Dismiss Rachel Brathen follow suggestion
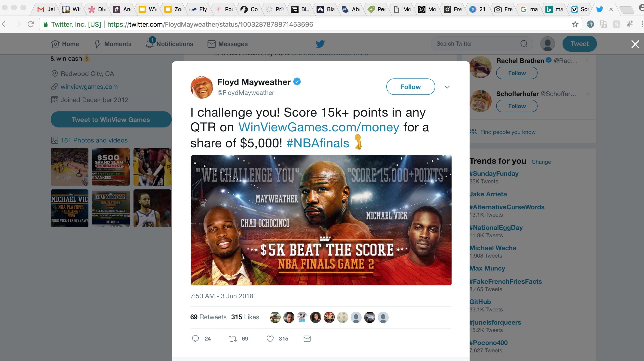This screenshot has height=361, width=644. (x=587, y=60)
